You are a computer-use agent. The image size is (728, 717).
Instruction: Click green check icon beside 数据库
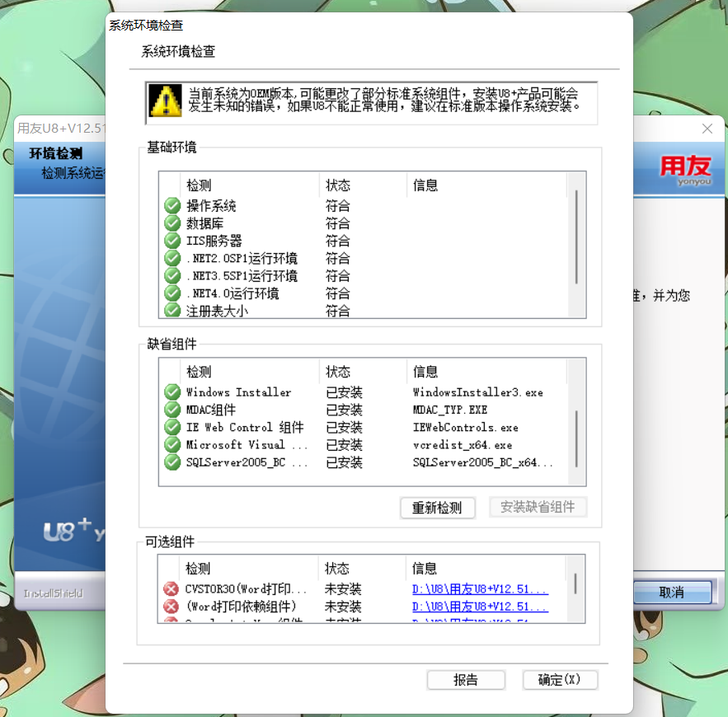(x=172, y=223)
